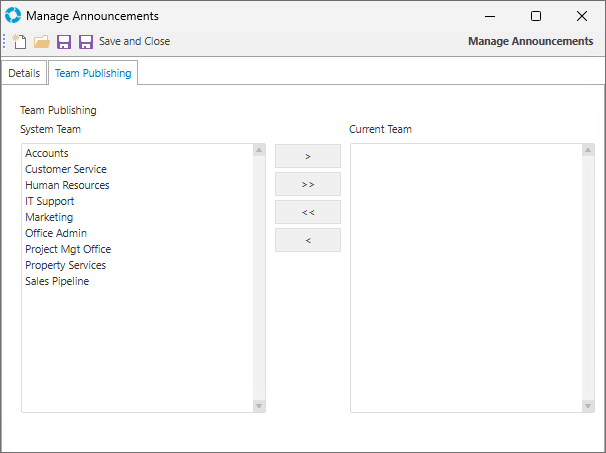The height and width of the screenshot is (453, 606).
Task: Select the Team Publishing tab
Action: pyautogui.click(x=93, y=74)
